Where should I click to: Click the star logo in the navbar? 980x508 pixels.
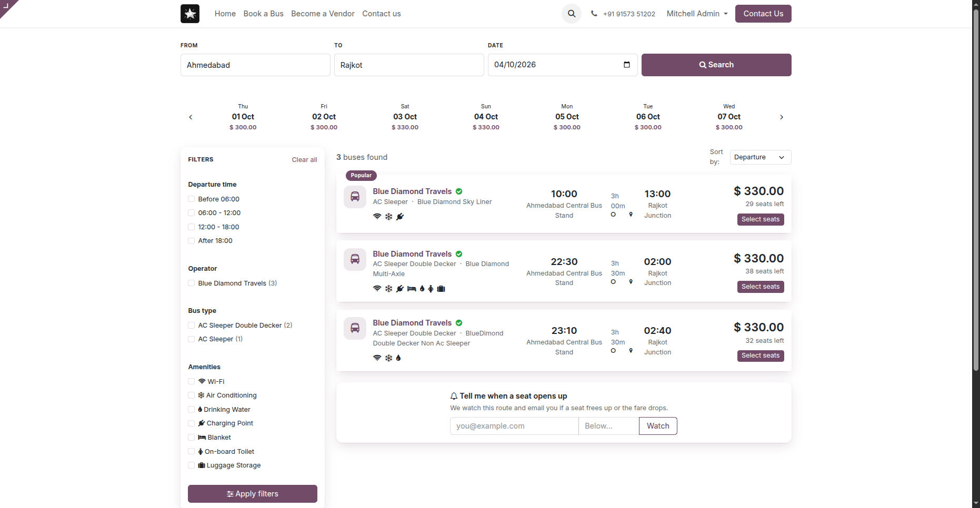190,14
